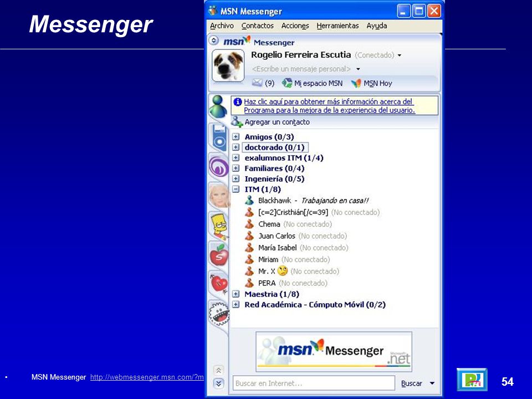Expand the Ingeniería (0/5) group
This screenshot has width=532, height=399.
coord(236,179)
